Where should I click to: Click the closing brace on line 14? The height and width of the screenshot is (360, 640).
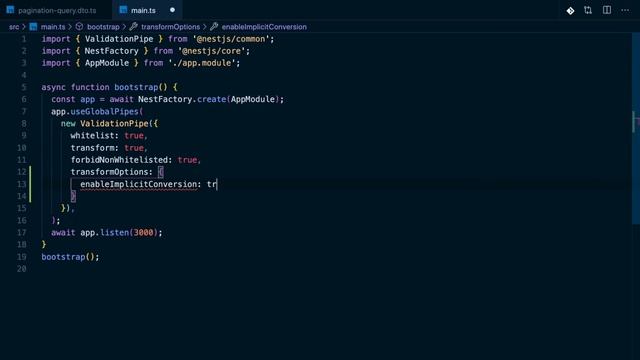pyautogui.click(x=73, y=196)
